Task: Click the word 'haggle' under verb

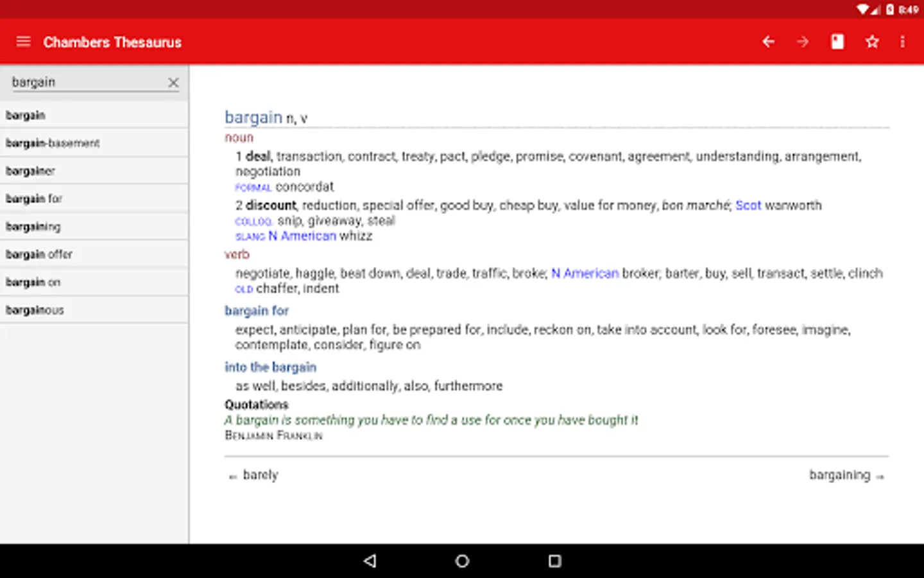Action: pos(314,274)
